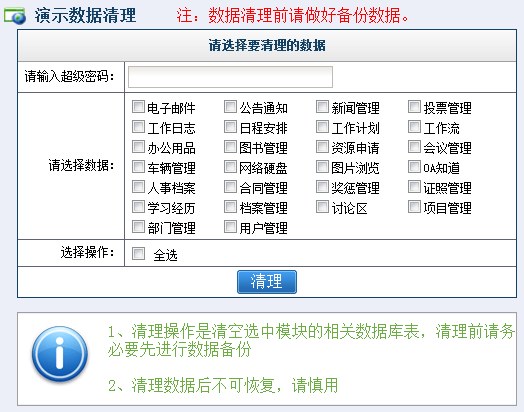Click the 请选择数据 label
Screen dimensions: 524x412
click(81, 165)
